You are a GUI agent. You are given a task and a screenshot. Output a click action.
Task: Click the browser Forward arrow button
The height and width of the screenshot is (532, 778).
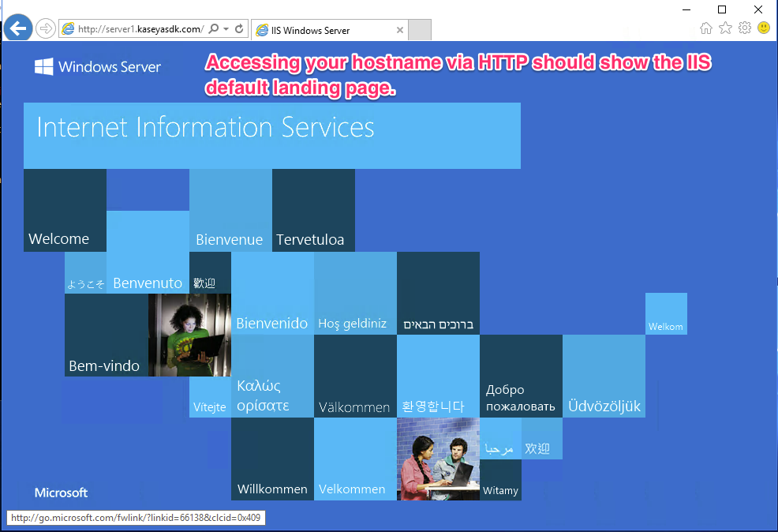point(46,28)
